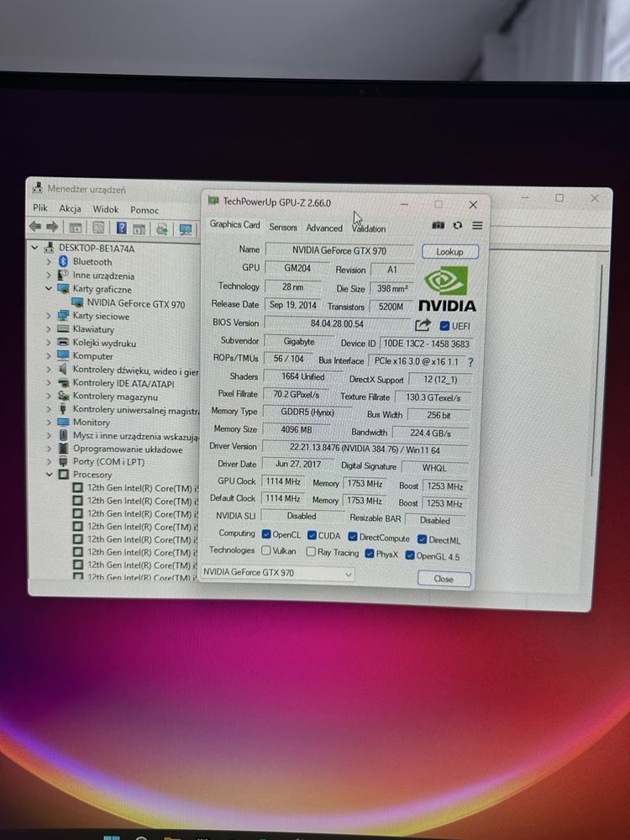Click the back arrow in Device Manager toolbar
Screen dimensions: 630x840
(35, 227)
